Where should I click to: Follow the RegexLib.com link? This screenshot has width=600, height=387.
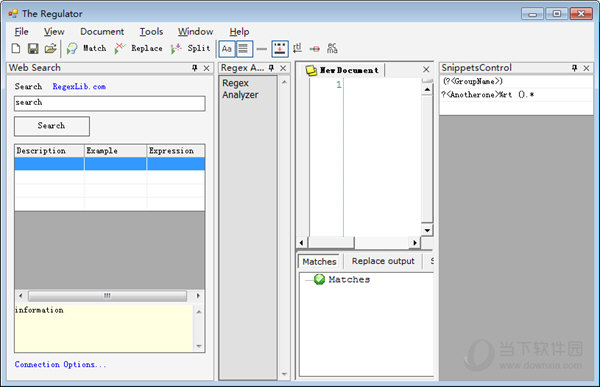(79, 87)
